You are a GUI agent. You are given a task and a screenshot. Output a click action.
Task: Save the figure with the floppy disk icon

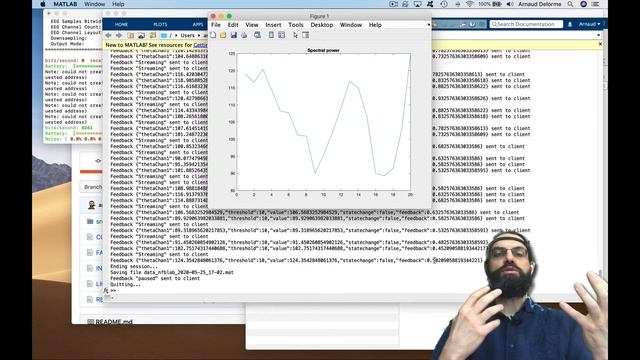click(233, 36)
